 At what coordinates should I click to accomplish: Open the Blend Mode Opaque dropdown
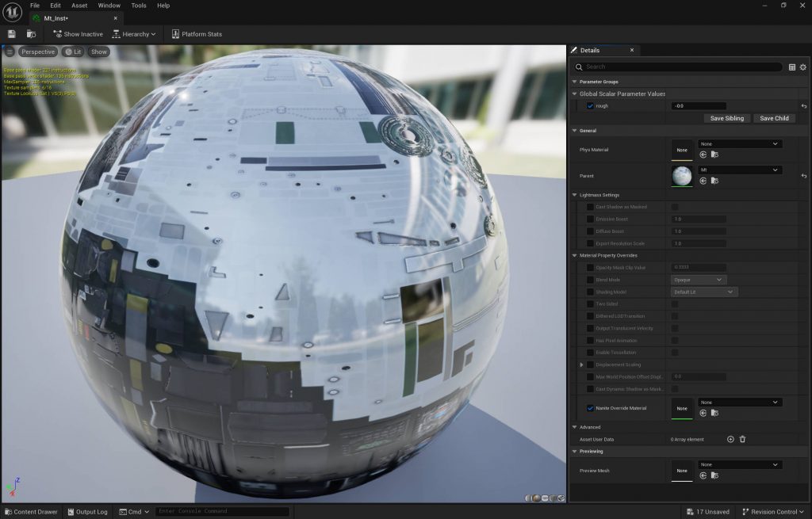coord(698,280)
